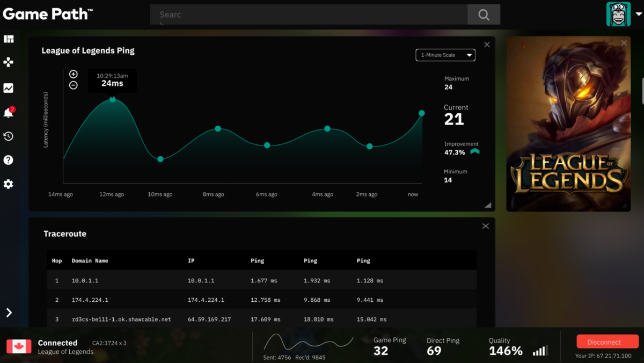Click ping value '18.810 ms'
This screenshot has height=363, width=644.
pos(318,319)
